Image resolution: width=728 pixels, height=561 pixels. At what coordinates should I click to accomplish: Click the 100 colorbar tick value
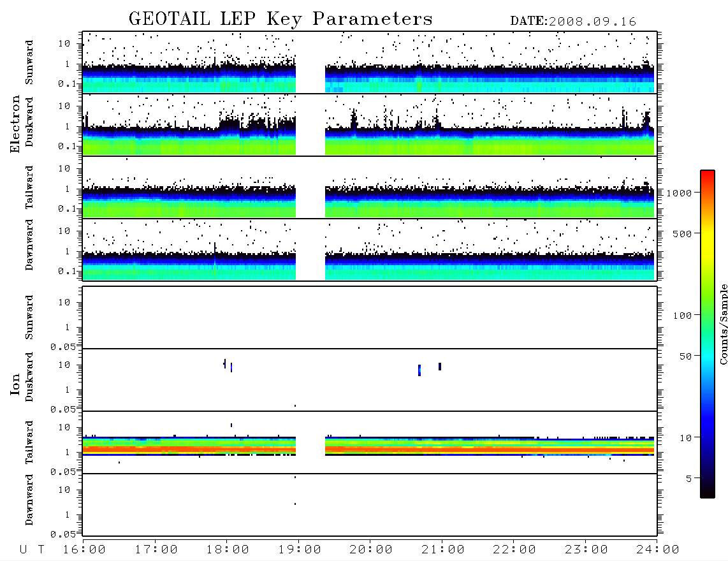[x=683, y=316]
